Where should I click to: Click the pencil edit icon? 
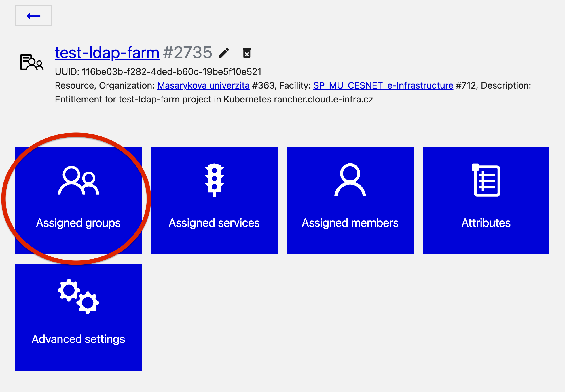224,53
